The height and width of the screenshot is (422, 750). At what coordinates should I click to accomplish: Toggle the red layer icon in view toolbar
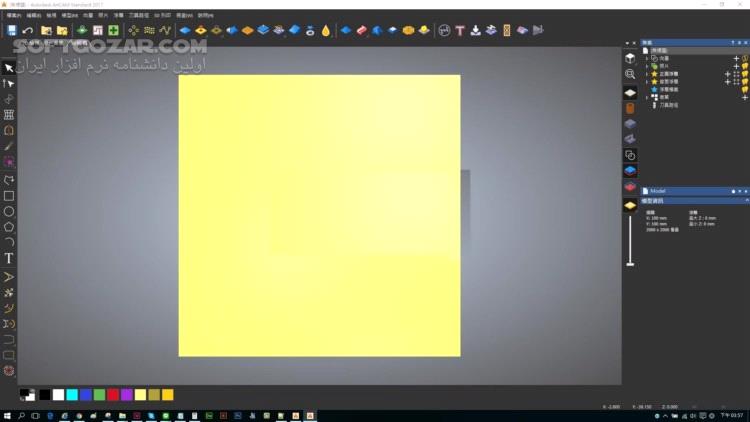pyautogui.click(x=630, y=187)
